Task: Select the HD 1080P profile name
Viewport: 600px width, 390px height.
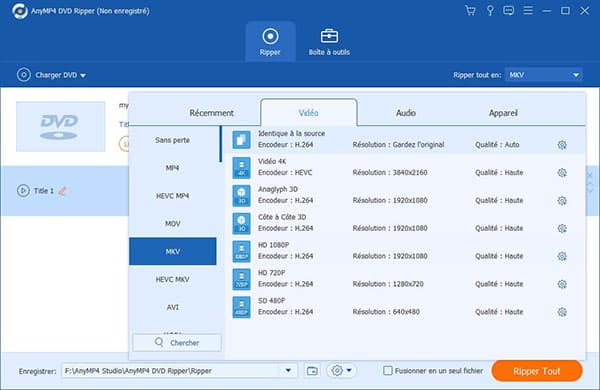Action: coord(274,245)
